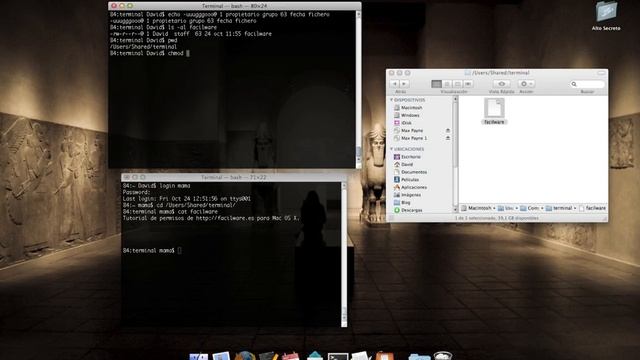This screenshot has width=640, height=360.
Task: Go forward in the Finder window
Action: 404,84
